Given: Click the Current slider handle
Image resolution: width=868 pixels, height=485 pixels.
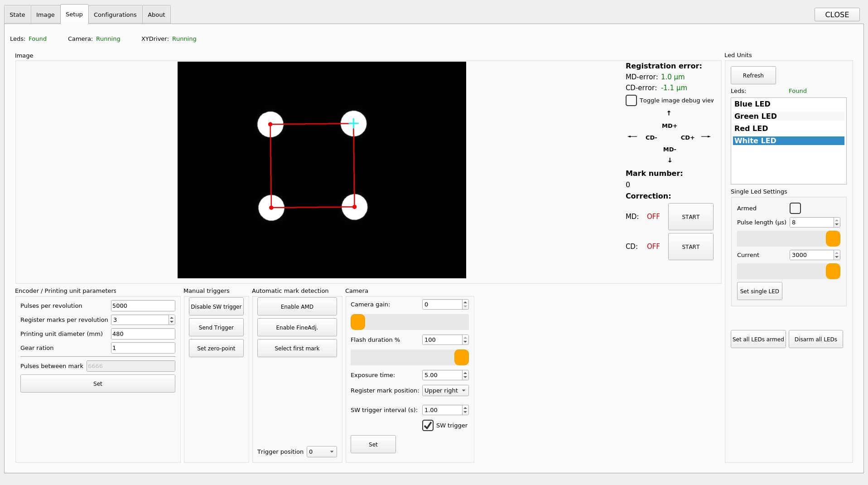Looking at the screenshot, I should (x=833, y=272).
